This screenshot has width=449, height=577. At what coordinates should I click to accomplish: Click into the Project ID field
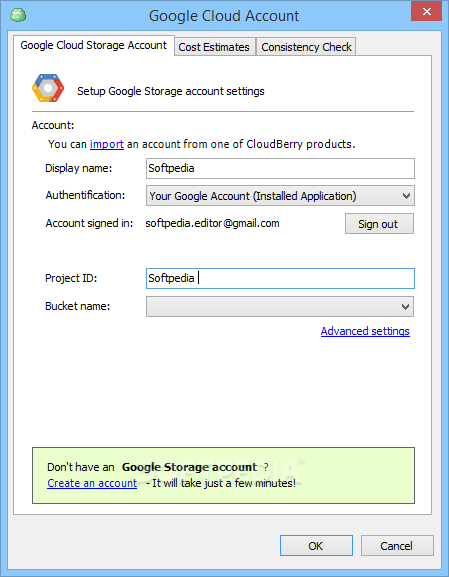point(280,278)
